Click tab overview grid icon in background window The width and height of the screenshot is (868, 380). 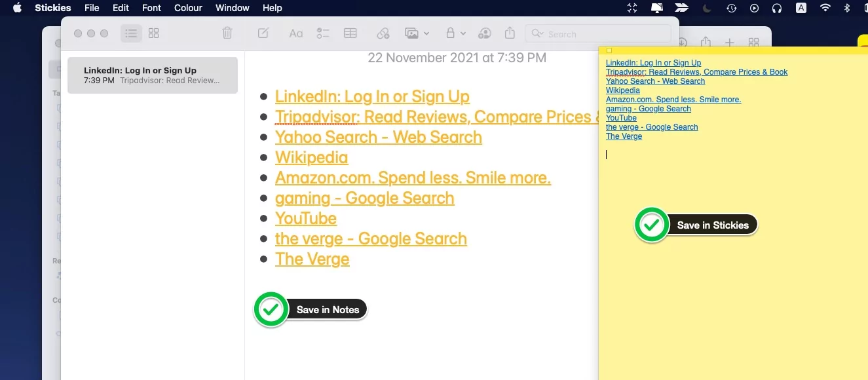pos(753,42)
